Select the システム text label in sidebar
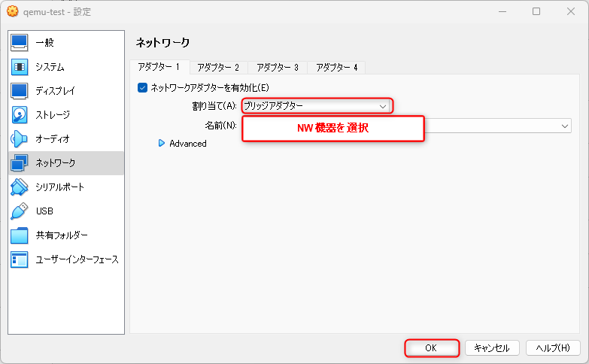Screen dimensions: 589x364 click(50, 67)
